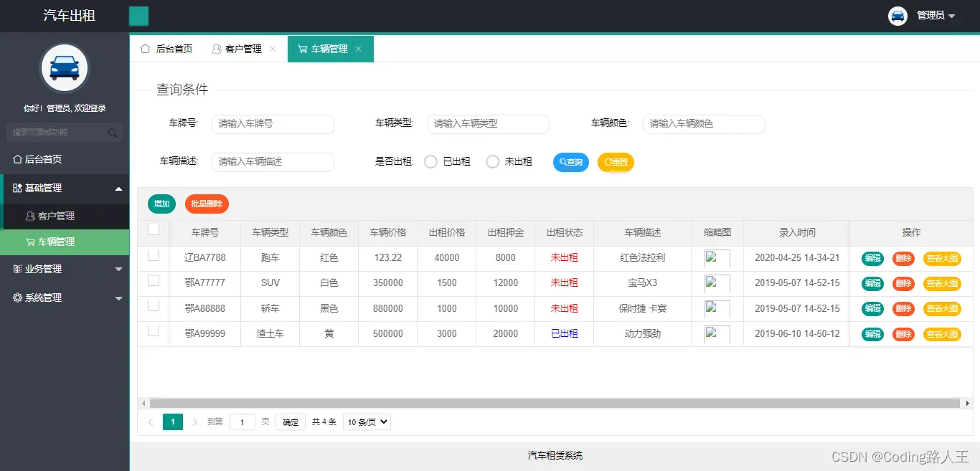Click the teal sidebar toggle square in header
The width and height of the screenshot is (980, 471).
click(x=138, y=16)
